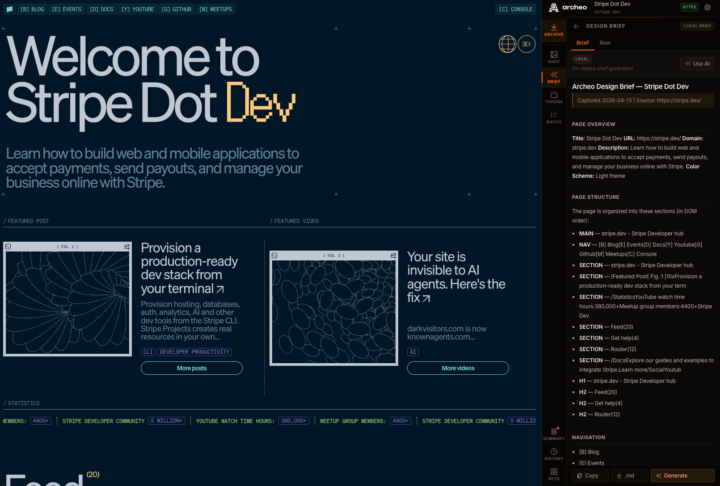
Task: Click the "/ FEATURED POST" section label
Action: pos(26,221)
